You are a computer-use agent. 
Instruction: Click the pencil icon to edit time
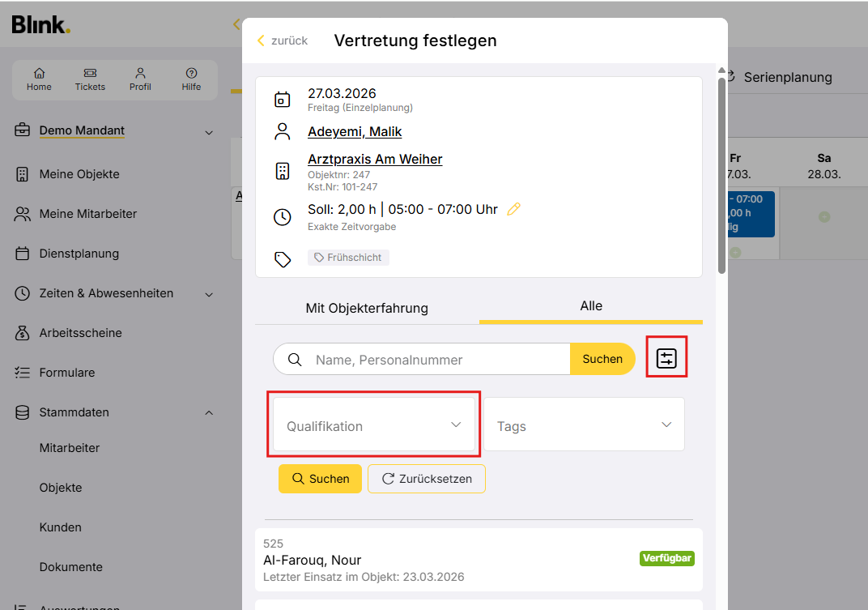click(x=513, y=209)
